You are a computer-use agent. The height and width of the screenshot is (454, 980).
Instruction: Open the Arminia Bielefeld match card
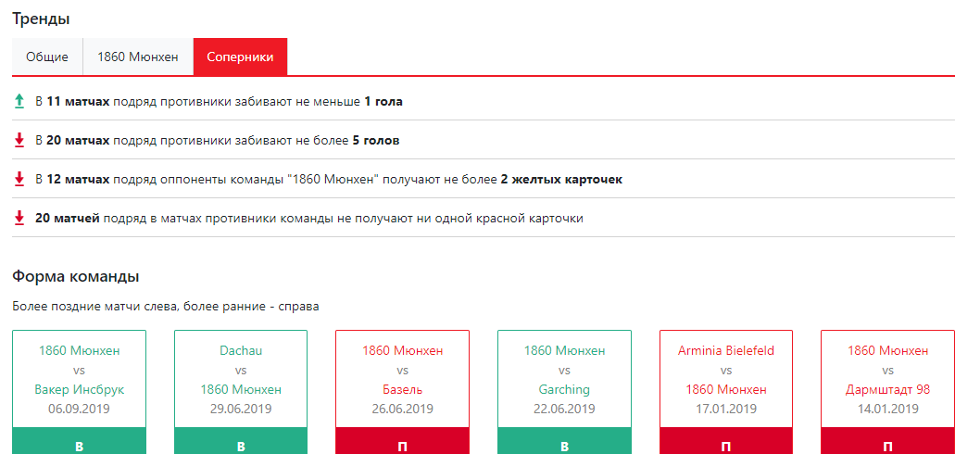click(726, 379)
